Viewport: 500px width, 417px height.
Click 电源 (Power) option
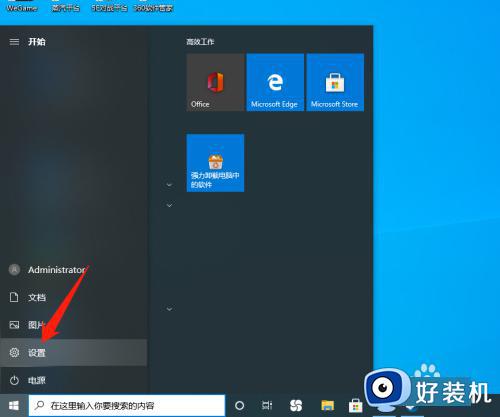[x=73, y=380]
